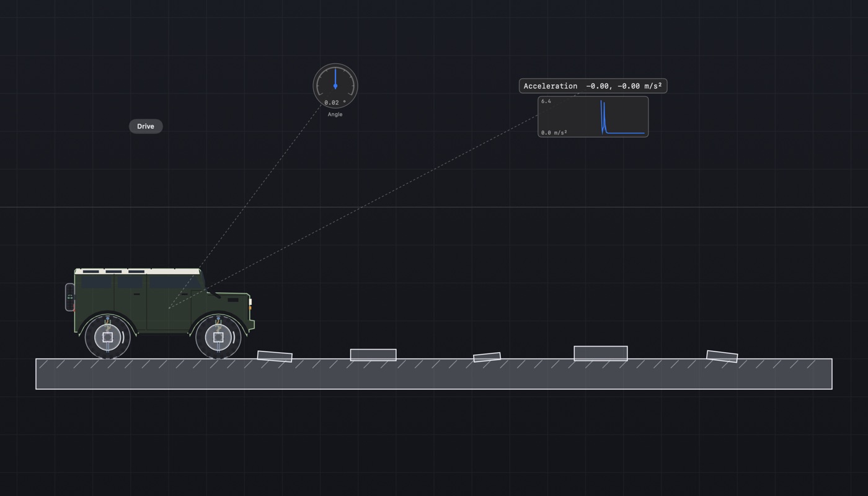Click the Acceleration readout label
The width and height of the screenshot is (868, 496).
coord(593,86)
